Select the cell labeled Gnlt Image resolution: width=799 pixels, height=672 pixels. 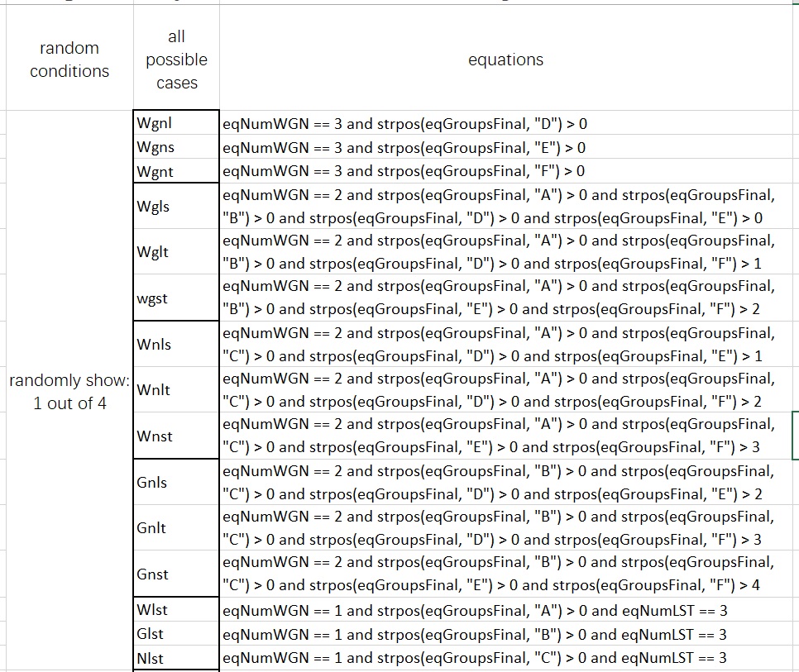tap(176, 527)
